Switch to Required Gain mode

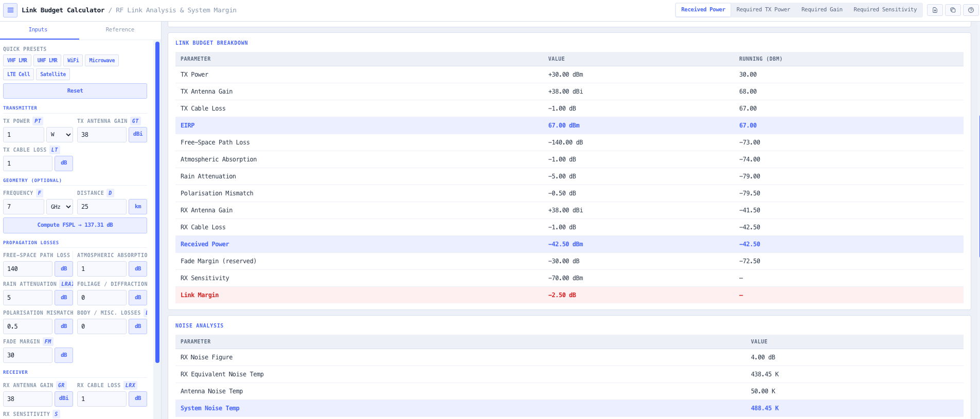point(822,10)
